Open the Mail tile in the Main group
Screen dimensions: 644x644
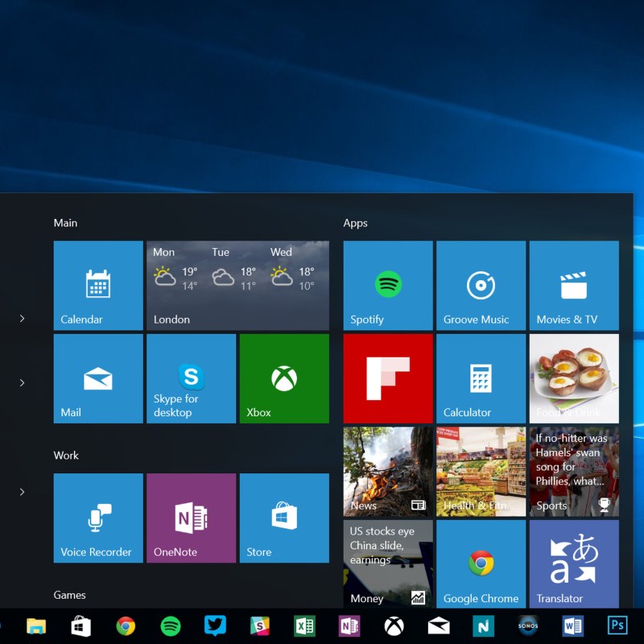click(98, 378)
